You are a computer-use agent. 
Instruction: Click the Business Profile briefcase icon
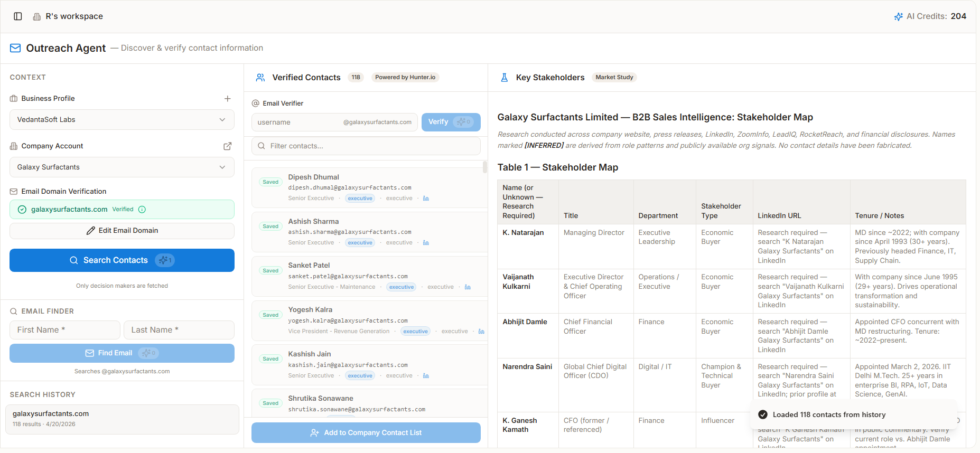14,99
